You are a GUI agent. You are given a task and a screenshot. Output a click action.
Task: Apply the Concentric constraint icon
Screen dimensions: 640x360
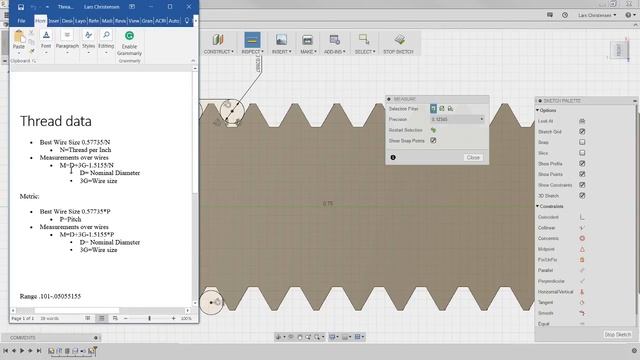pyautogui.click(x=582, y=238)
